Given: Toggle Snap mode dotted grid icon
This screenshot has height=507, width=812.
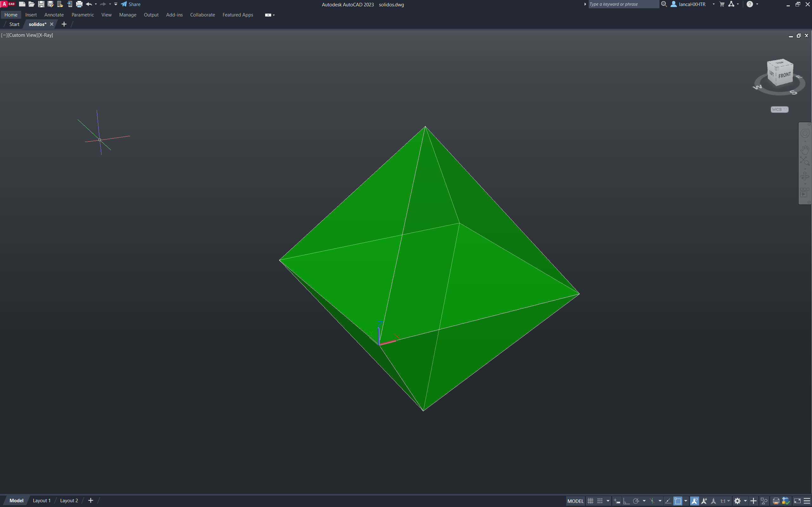Looking at the screenshot, I should 600,501.
